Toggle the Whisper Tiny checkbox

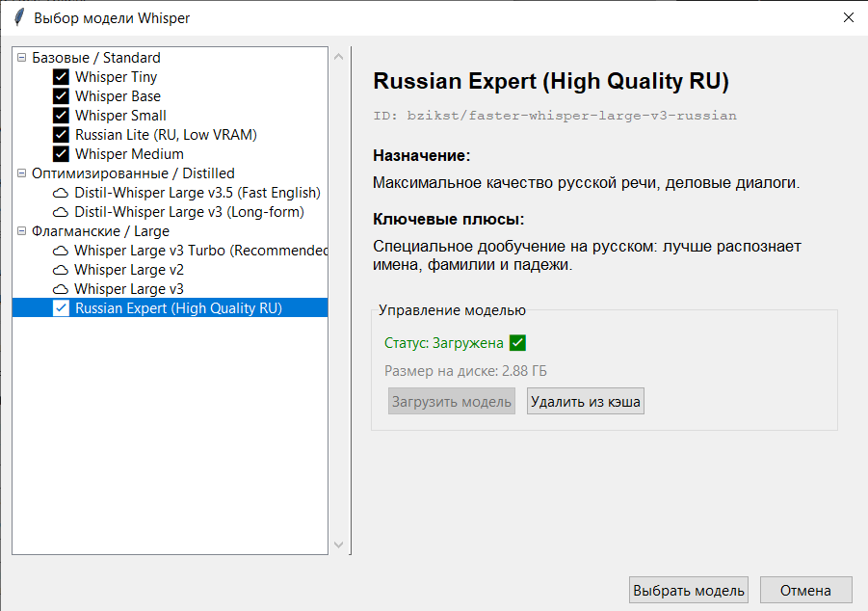(61, 77)
